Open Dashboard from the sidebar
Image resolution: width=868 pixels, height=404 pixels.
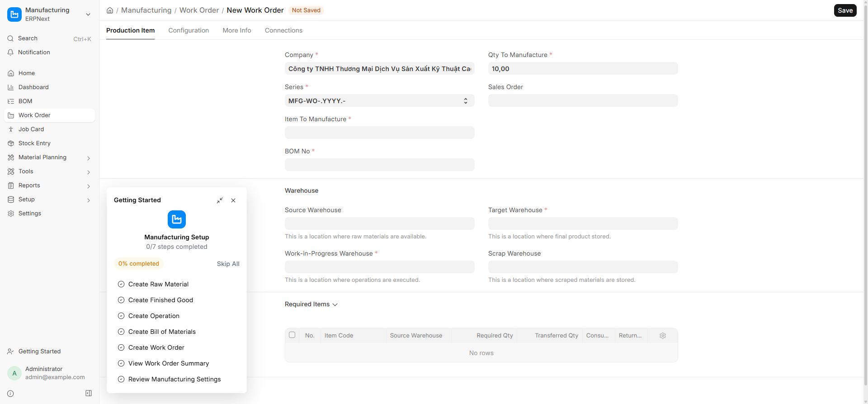click(49, 87)
